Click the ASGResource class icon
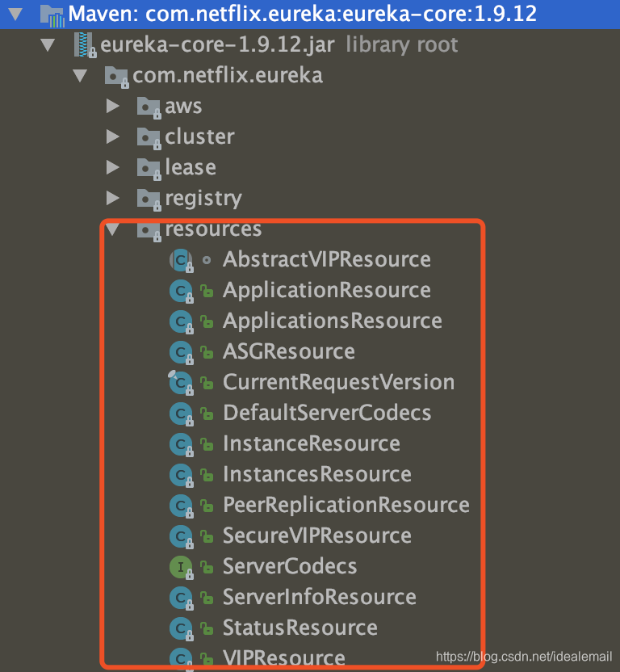 pos(182,352)
